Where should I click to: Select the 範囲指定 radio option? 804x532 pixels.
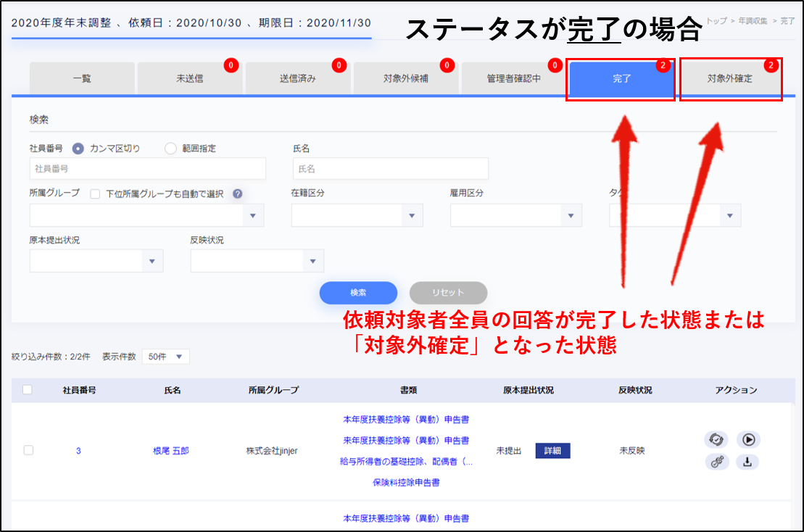coord(171,149)
